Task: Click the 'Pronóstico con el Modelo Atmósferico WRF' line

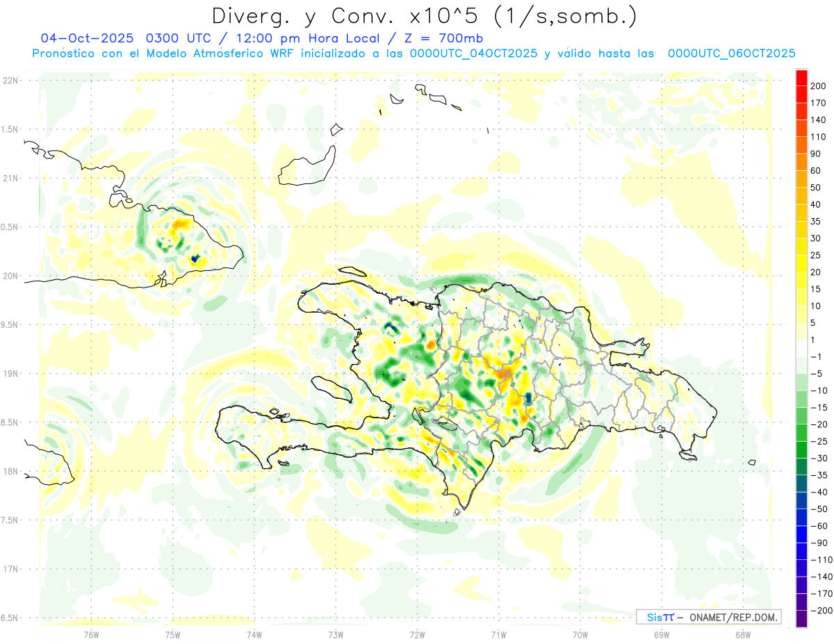Action: pos(414,53)
